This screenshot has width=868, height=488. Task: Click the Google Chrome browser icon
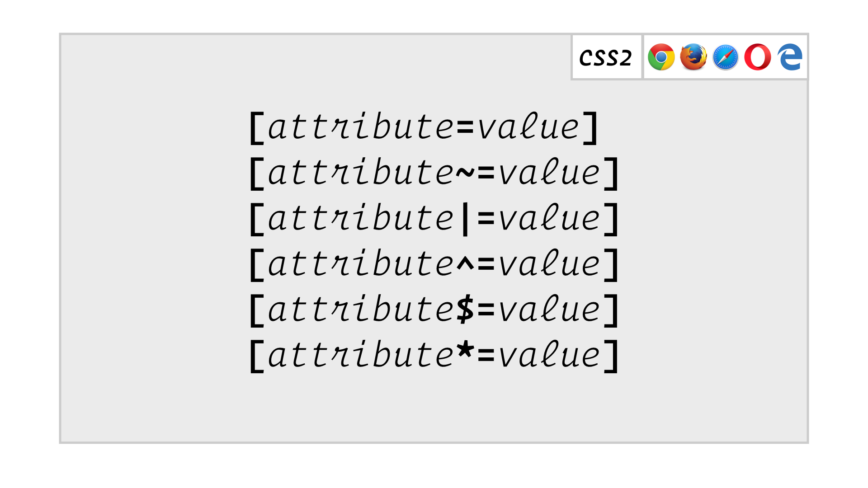pyautogui.click(x=661, y=57)
